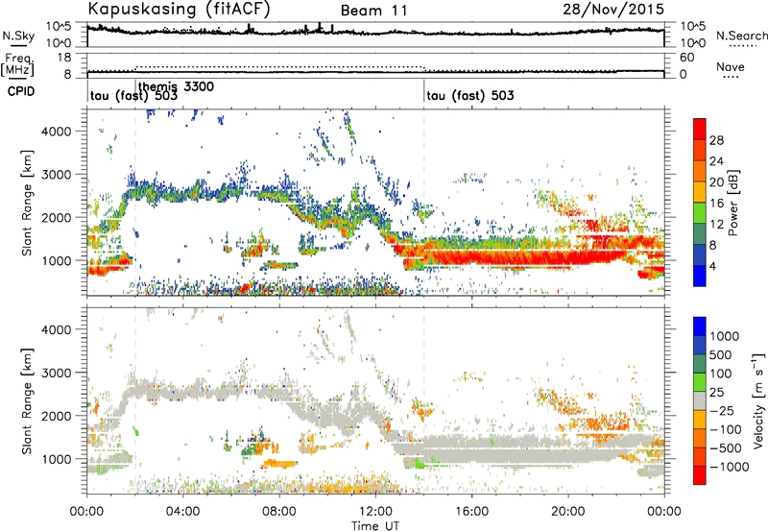Click the 'Slant Range [km]' label of velocity panel
The image size is (768, 532).
28,400
